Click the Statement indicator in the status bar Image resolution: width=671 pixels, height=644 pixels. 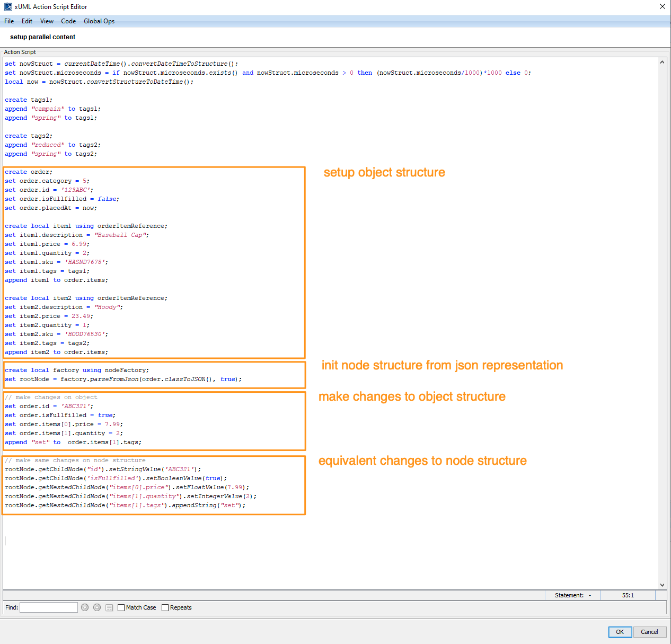click(572, 595)
